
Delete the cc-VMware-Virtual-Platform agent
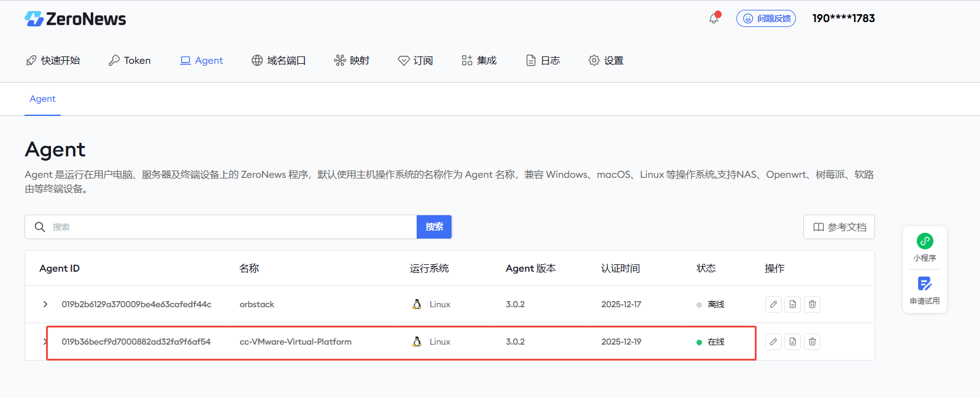(x=812, y=342)
